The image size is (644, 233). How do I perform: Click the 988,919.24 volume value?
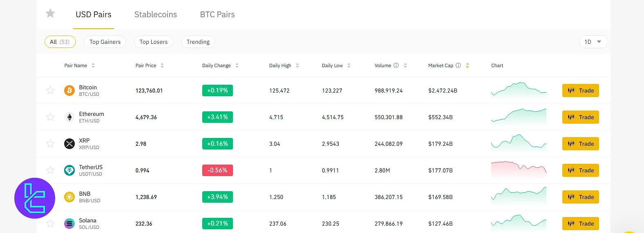(389, 90)
